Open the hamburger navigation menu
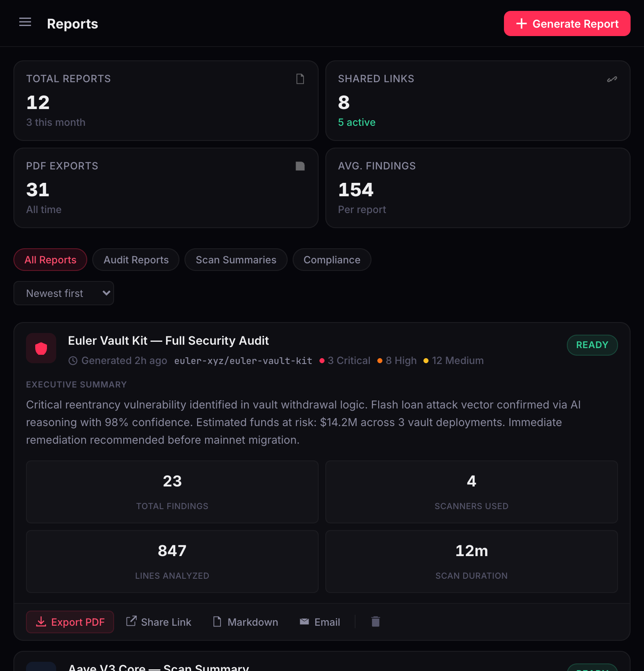The image size is (644, 671). [25, 22]
